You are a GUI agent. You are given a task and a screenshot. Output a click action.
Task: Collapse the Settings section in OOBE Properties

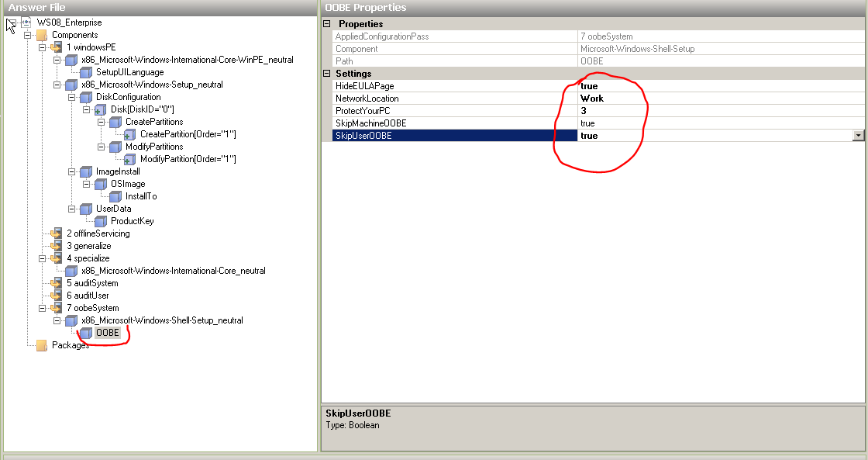coord(326,73)
